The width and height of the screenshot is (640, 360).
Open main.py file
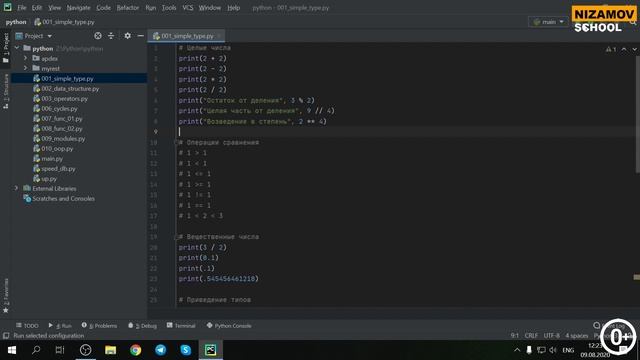click(x=52, y=158)
